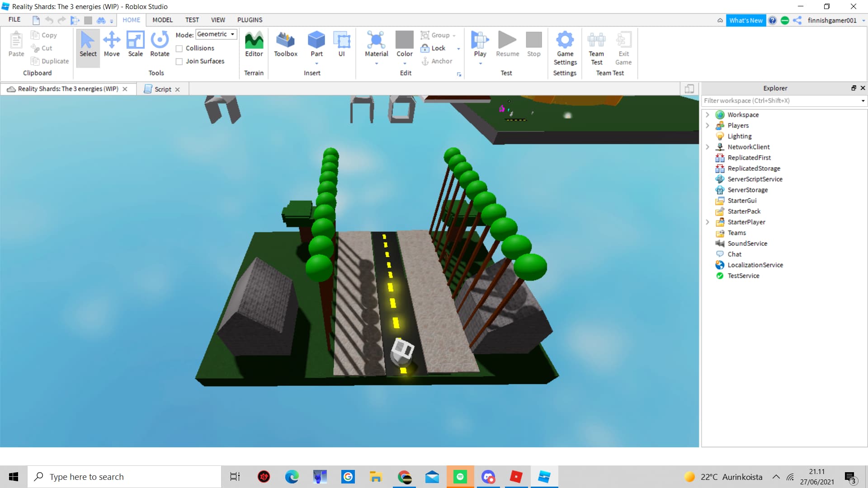Switch to the PLUGINS ribbon tab
This screenshot has height=488, width=868.
coord(250,20)
